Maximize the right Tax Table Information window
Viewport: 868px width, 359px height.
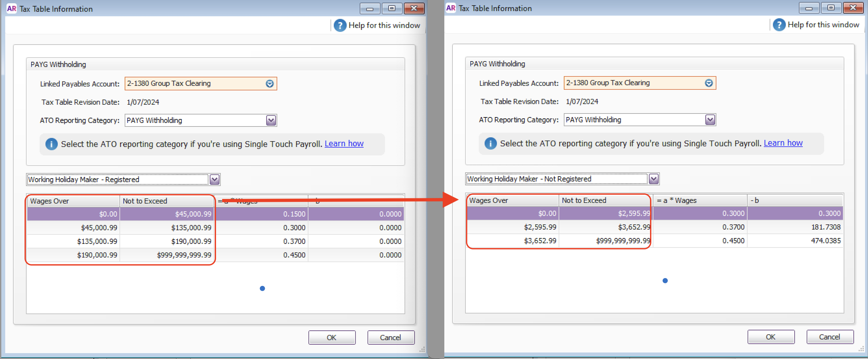[x=831, y=8]
